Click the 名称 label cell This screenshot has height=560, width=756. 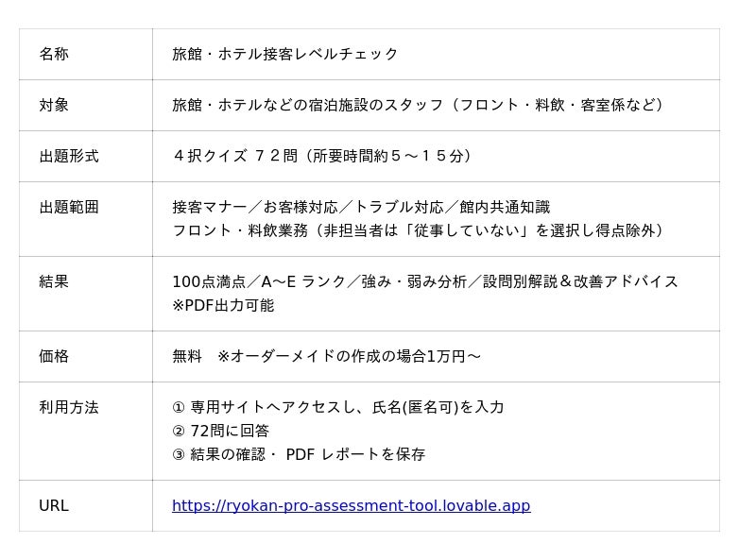click(54, 55)
